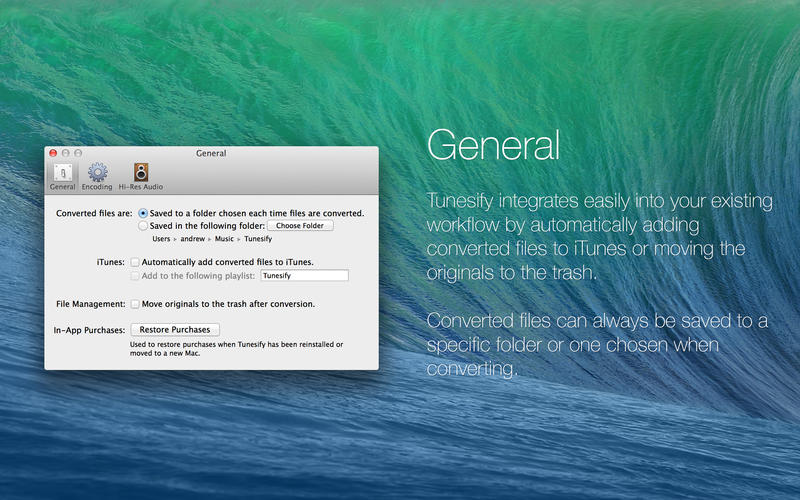Toggle 'Add to the following playlist' checkbox
The image size is (800, 500).
[135, 276]
